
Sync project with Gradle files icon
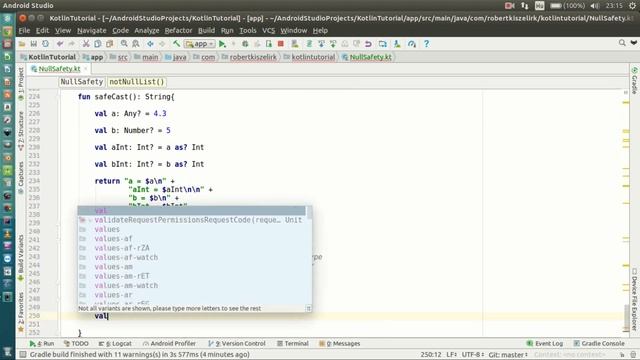(x=309, y=44)
